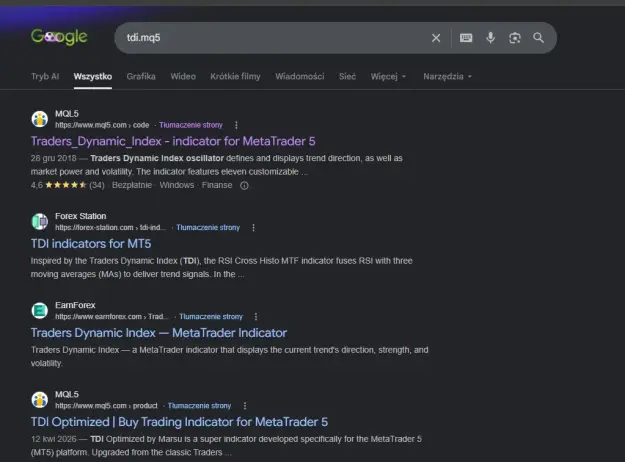This screenshot has width=625, height=462.
Task: Click Tłumaczenie strony for Forex Station result
Action: point(208,228)
